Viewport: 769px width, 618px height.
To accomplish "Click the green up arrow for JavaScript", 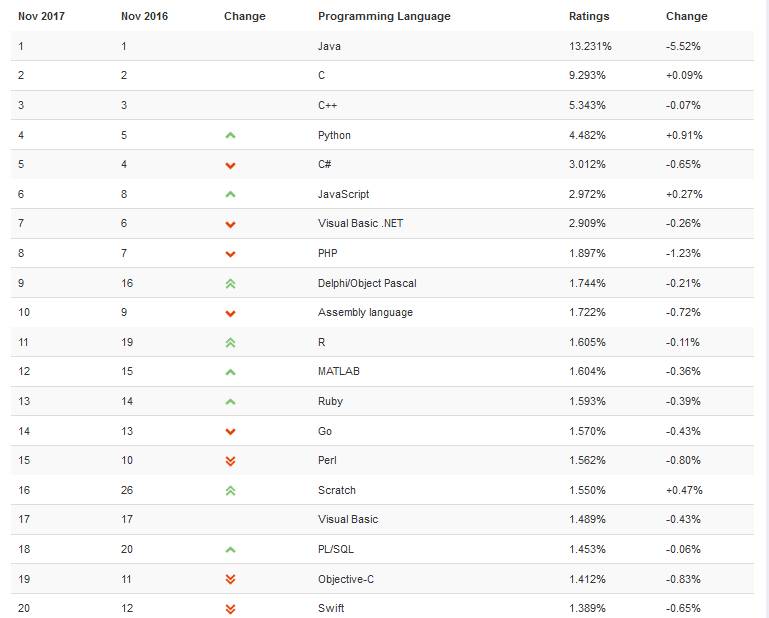I will [230, 194].
